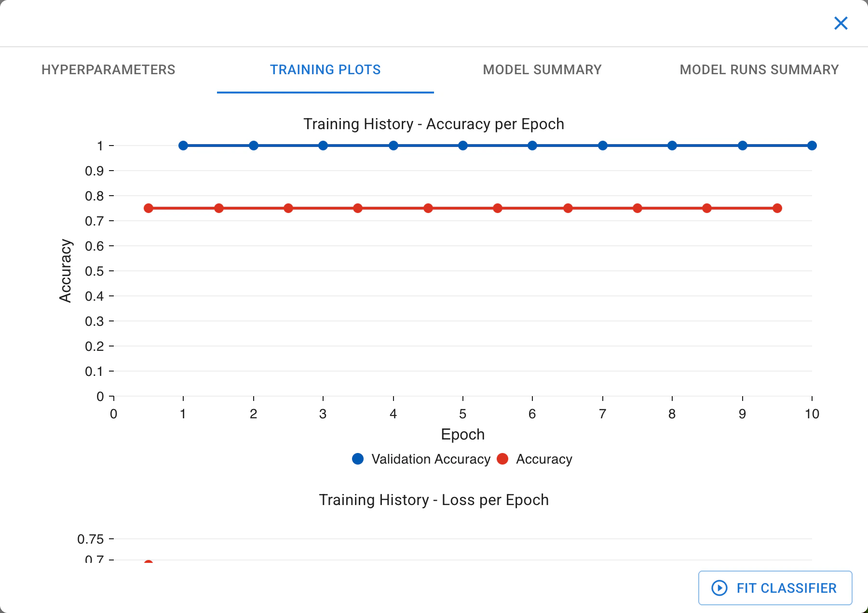
Task: Click the 0.75 loss y-axis tick label
Action: [x=91, y=539]
